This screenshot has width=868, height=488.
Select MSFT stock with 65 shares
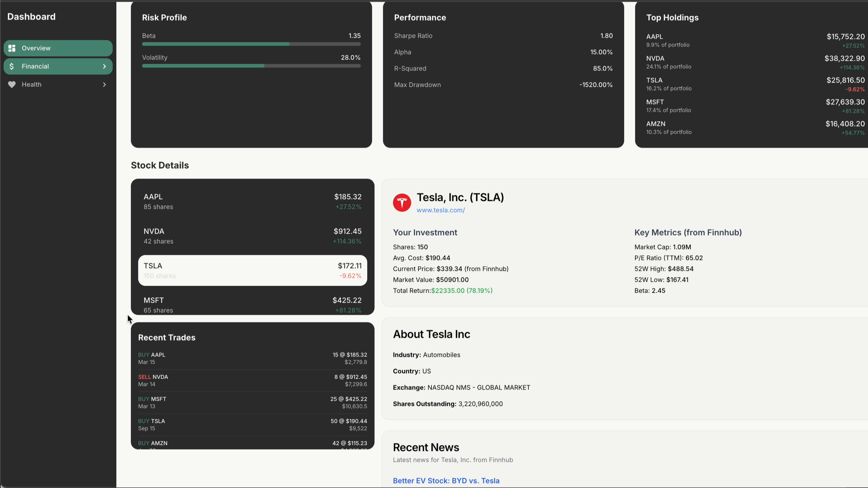pos(252,304)
